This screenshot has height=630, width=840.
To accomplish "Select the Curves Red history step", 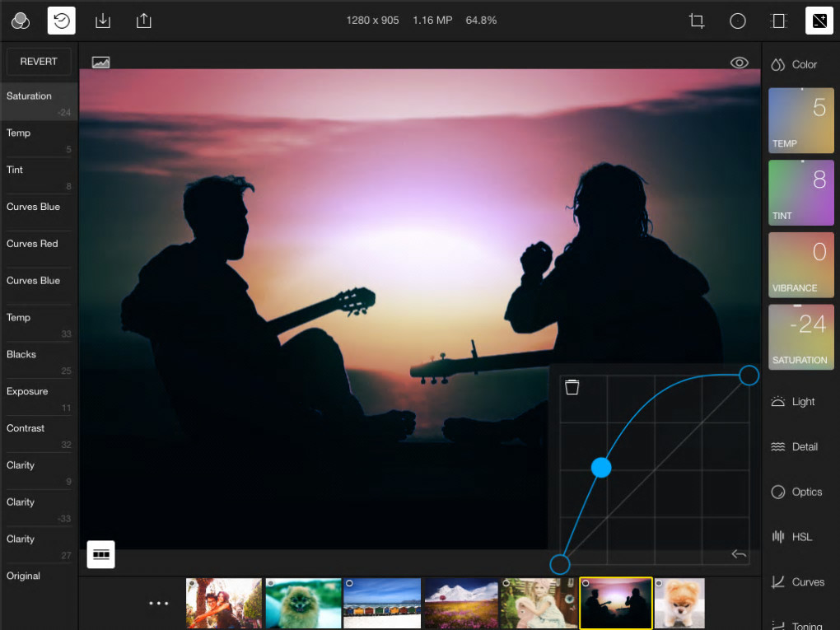I will pyautogui.click(x=39, y=250).
